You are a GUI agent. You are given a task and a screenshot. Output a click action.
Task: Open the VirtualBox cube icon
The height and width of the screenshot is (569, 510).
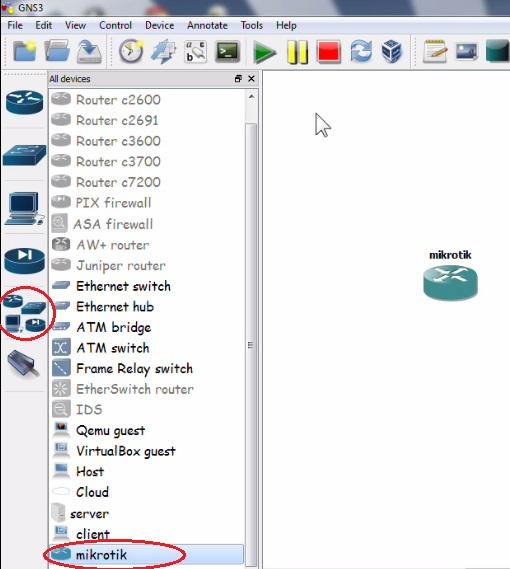tap(392, 51)
